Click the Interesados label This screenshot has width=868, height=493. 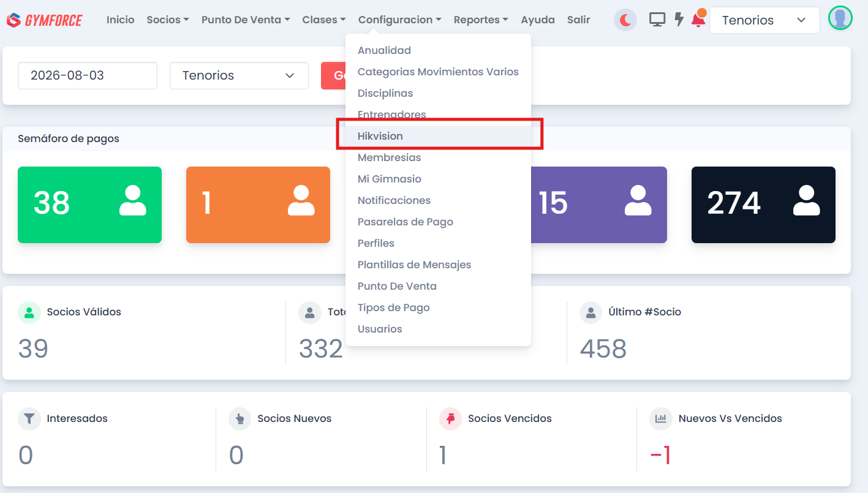coord(77,419)
